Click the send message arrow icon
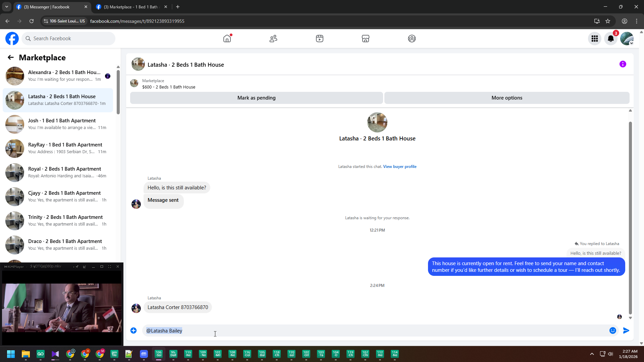The width and height of the screenshot is (644, 362). (x=626, y=330)
